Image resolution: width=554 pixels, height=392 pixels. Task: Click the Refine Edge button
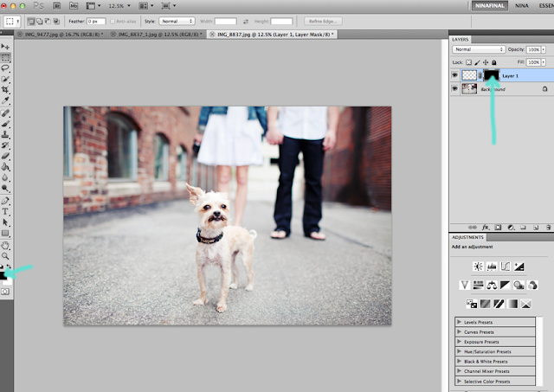(321, 20)
